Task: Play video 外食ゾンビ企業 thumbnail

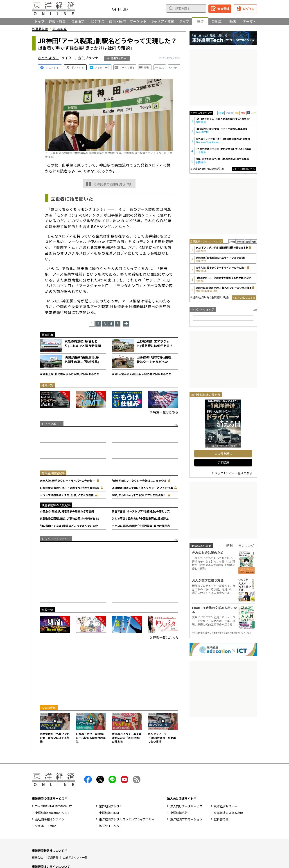Action: click(55, 721)
